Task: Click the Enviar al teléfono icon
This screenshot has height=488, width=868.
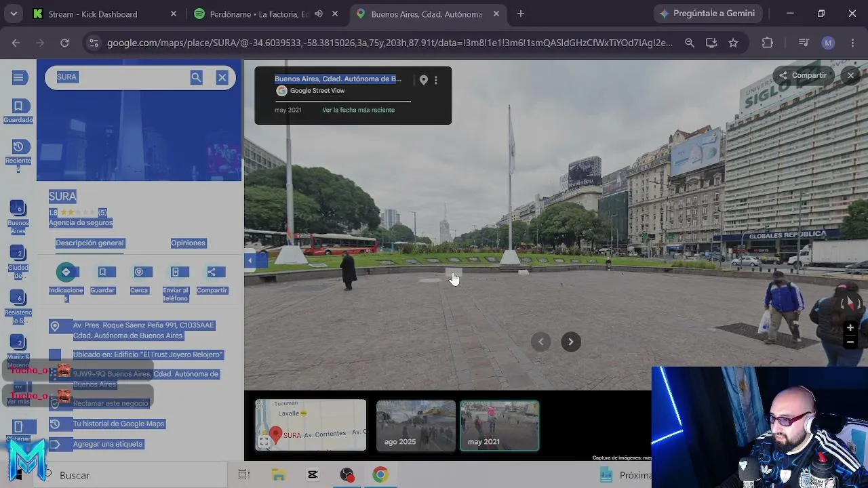Action: (175, 272)
